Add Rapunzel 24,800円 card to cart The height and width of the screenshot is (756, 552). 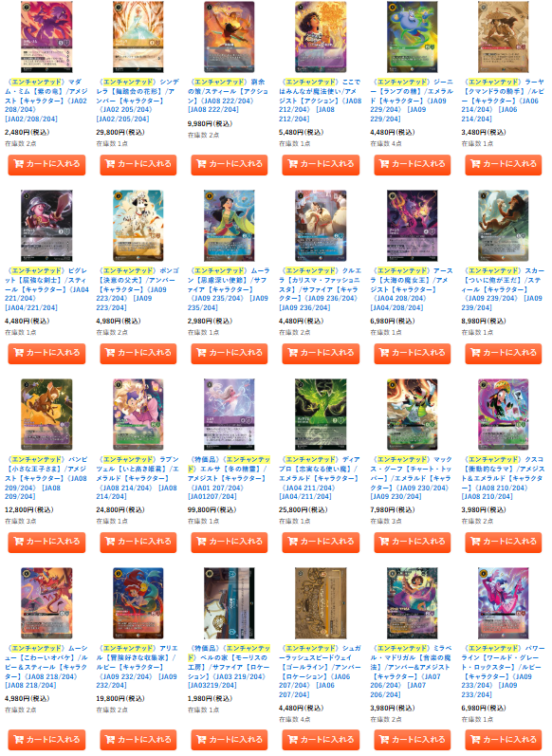(x=138, y=542)
